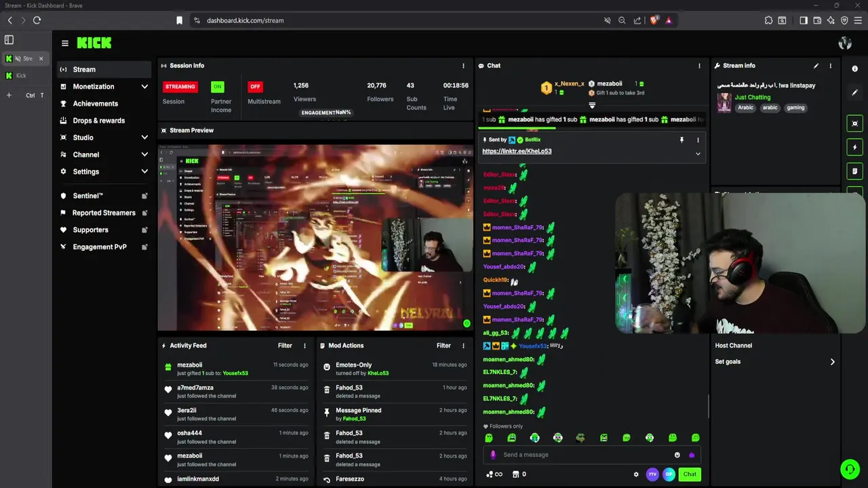Click the gaming tag chip
868x488 pixels.
(795, 108)
